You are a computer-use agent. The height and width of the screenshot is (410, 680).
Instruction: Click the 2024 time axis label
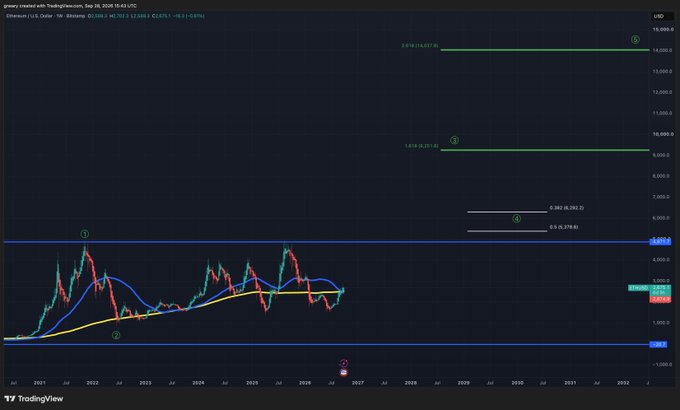198,383
